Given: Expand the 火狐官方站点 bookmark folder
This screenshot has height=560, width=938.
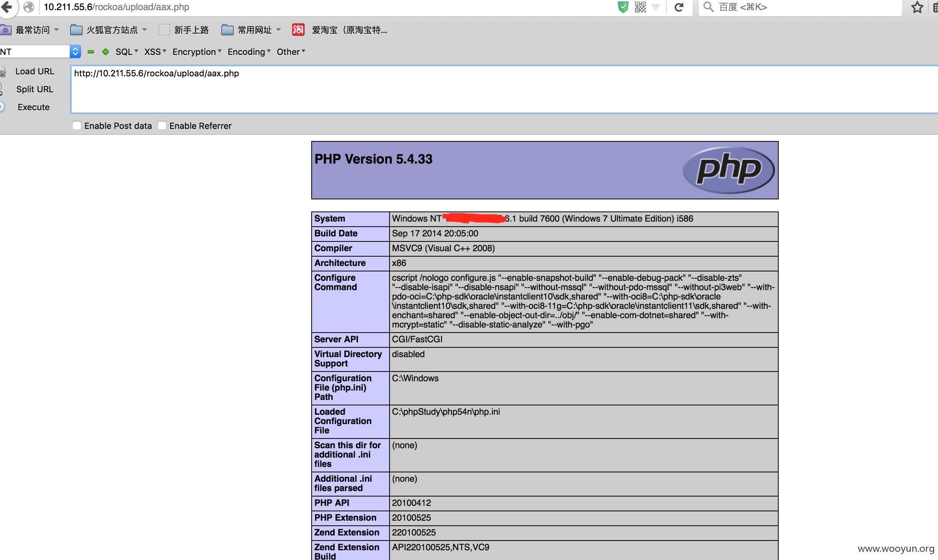Looking at the screenshot, I should (145, 30).
